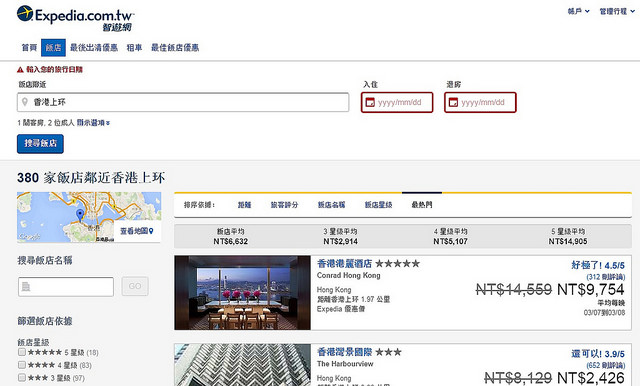The height and width of the screenshot is (386, 640).
Task: Click the 4 星級平均 NT$5,107 cell
Action: point(451,237)
